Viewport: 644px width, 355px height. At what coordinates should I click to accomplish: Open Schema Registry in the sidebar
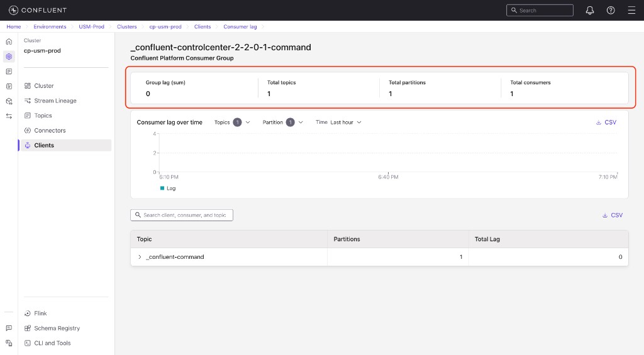[x=57, y=328]
